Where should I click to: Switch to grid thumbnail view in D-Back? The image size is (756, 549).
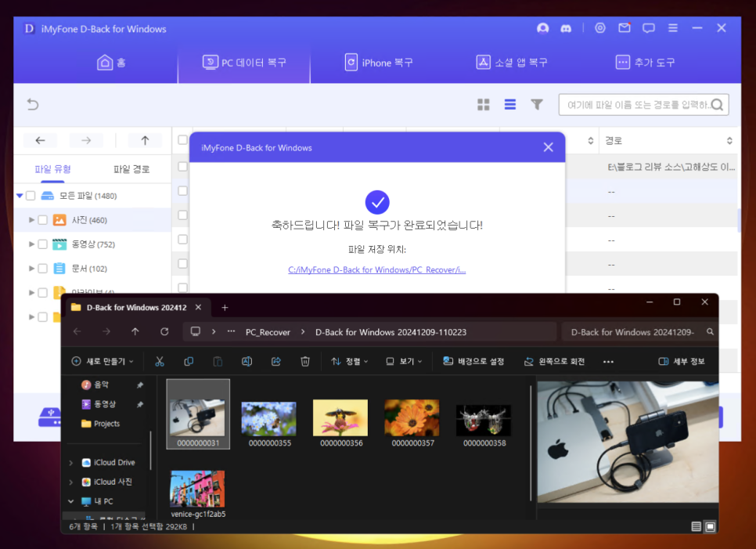(484, 105)
